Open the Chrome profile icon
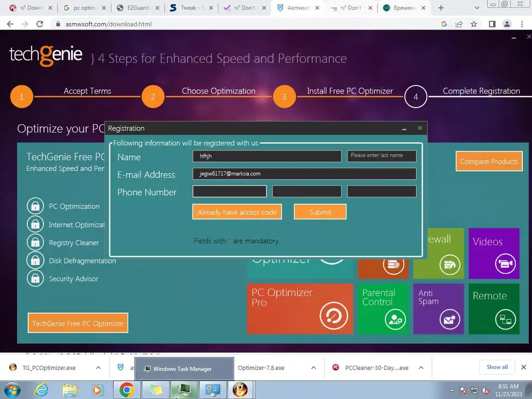This screenshot has width=532, height=399. (x=507, y=24)
